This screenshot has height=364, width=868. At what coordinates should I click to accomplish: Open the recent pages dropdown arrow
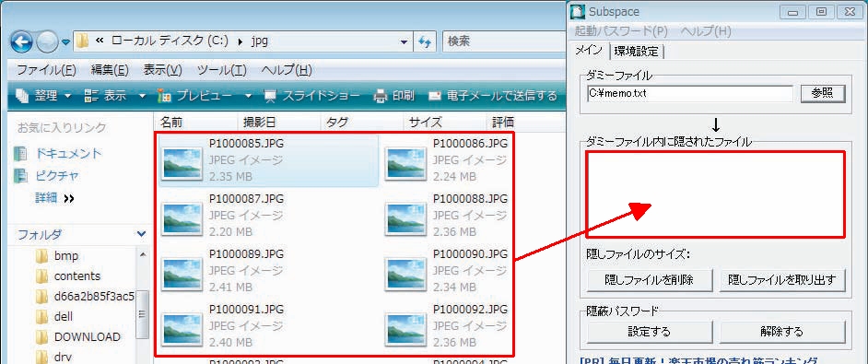(x=65, y=41)
